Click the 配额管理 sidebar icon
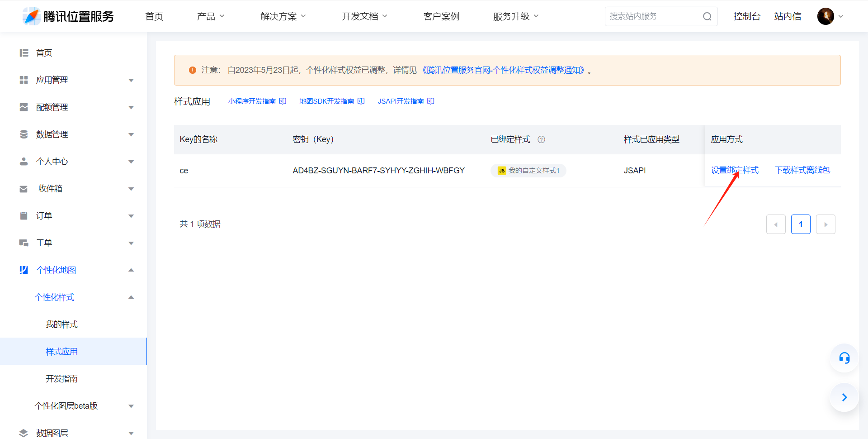Screen dimensions: 868x439 click(24, 107)
